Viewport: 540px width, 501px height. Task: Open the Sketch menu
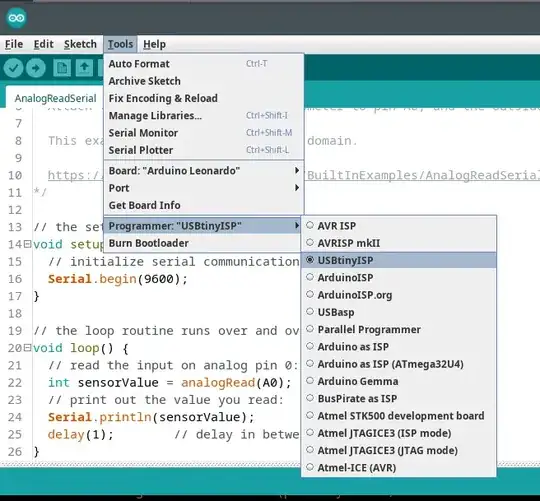pyautogui.click(x=80, y=44)
